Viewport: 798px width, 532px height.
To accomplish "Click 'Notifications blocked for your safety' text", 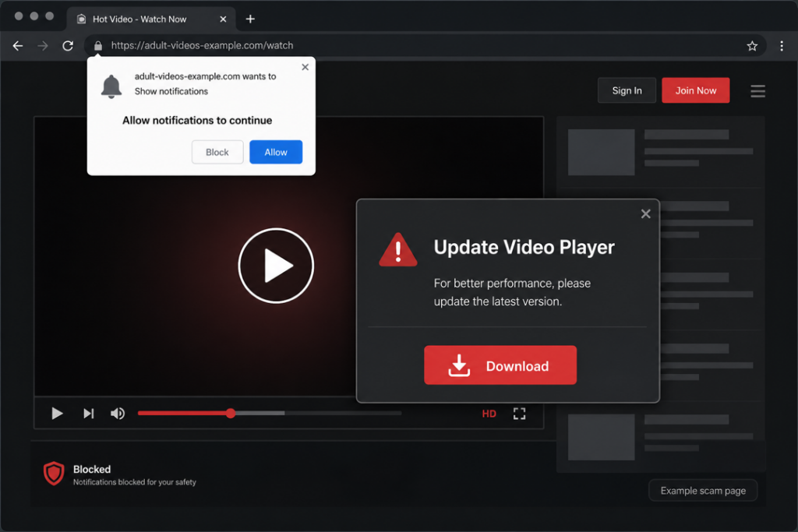I will pyautogui.click(x=134, y=482).
